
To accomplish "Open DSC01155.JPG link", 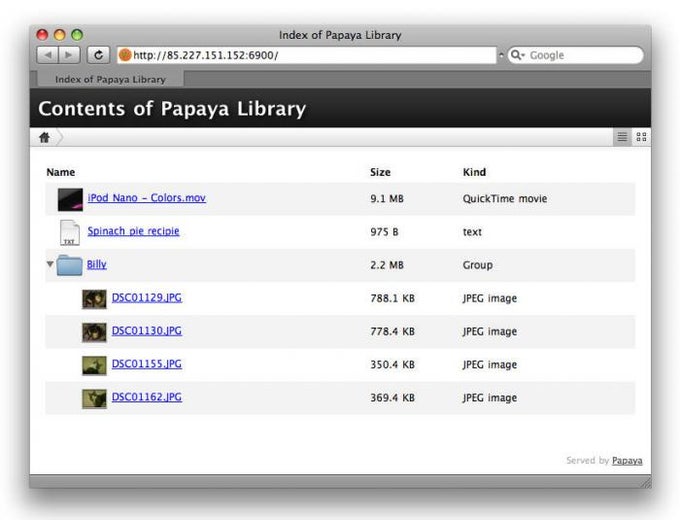I will [x=147, y=364].
